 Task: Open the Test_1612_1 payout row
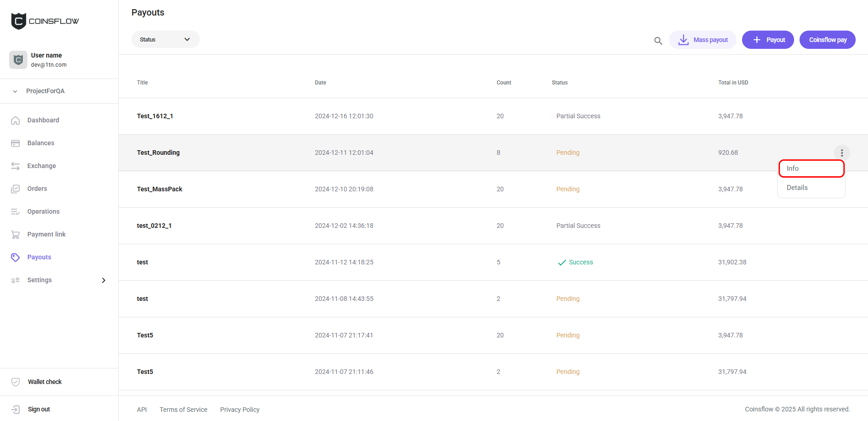[155, 116]
